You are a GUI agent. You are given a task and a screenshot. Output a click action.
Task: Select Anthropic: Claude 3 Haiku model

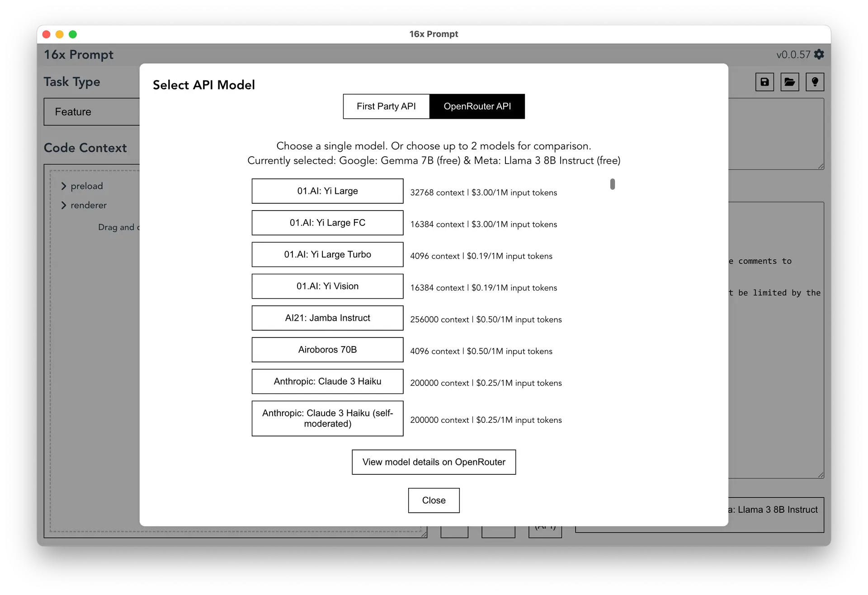click(326, 381)
